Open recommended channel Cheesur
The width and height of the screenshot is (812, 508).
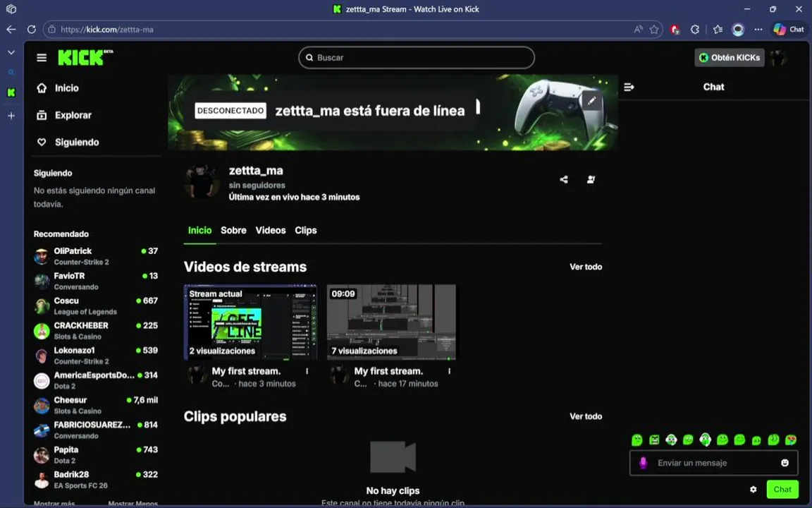click(x=96, y=406)
